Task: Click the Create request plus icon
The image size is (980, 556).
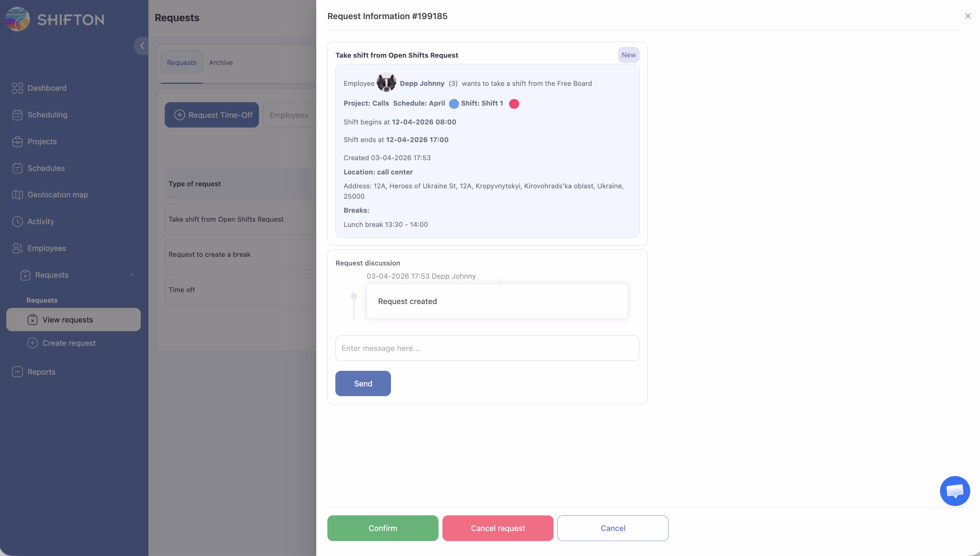Action: click(32, 343)
